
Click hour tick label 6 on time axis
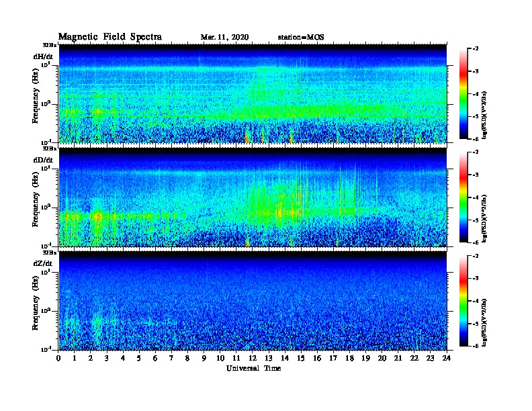click(x=155, y=358)
